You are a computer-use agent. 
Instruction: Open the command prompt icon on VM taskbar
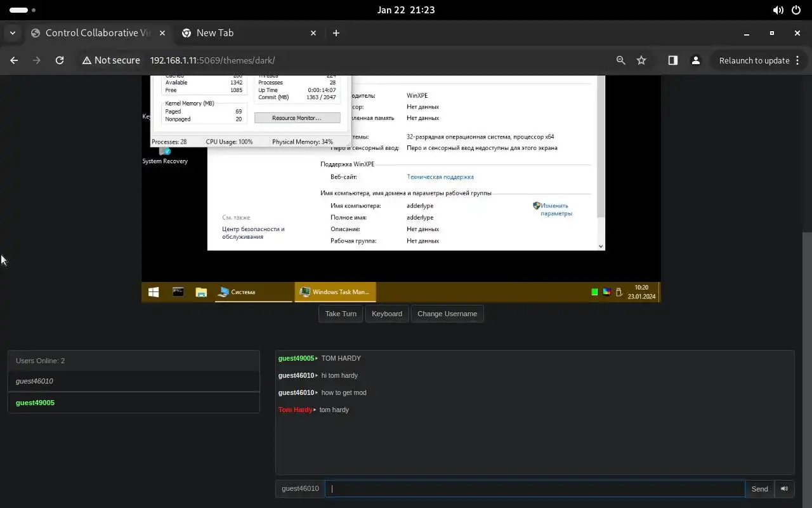click(x=178, y=292)
